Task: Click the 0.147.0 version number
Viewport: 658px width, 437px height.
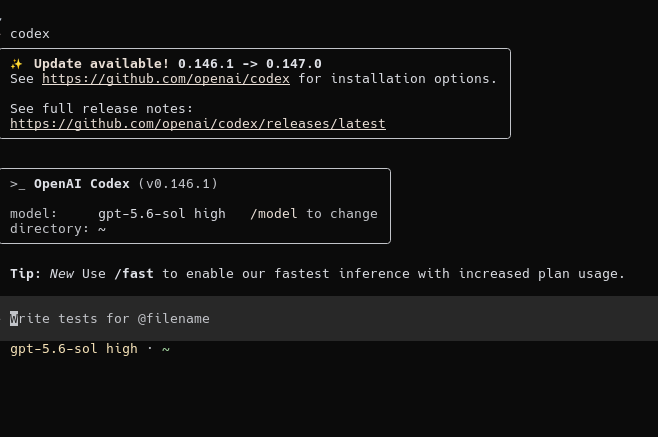Action: pyautogui.click(x=294, y=64)
